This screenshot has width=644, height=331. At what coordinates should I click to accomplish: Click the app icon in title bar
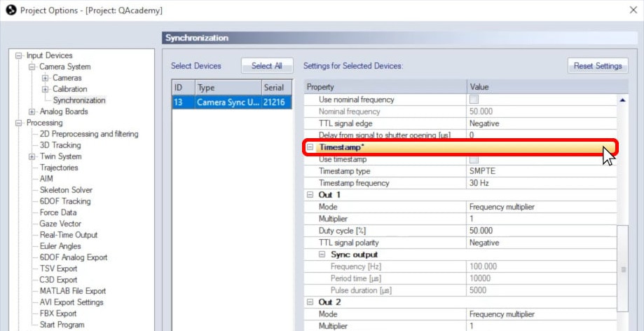coord(11,11)
